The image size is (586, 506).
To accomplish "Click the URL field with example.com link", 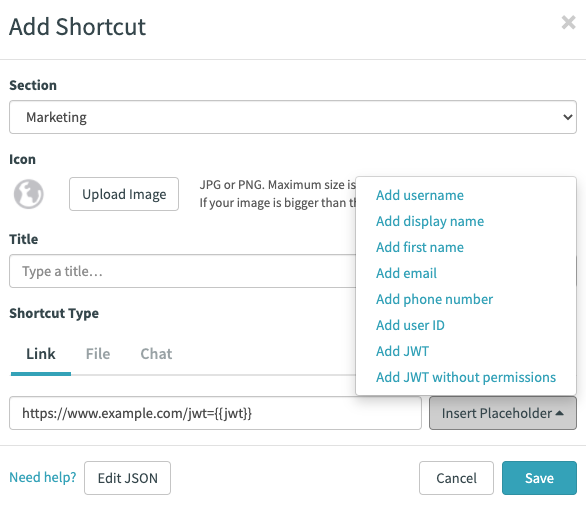I will [215, 413].
